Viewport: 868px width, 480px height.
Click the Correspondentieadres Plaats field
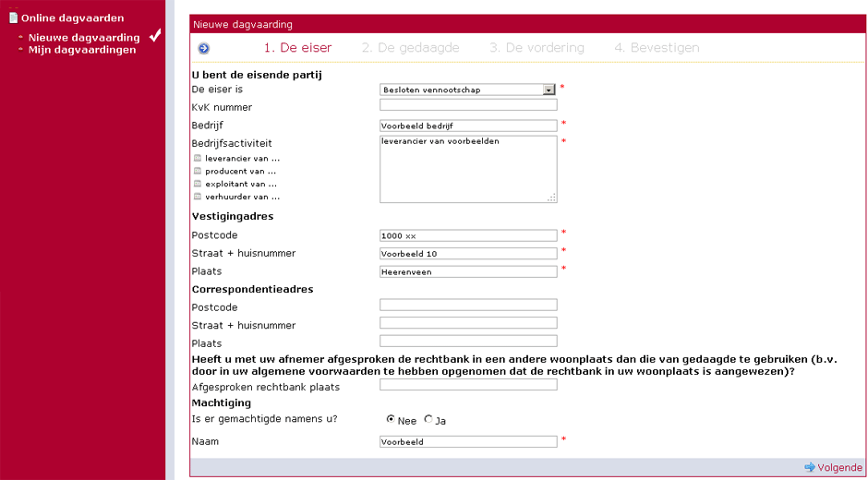pyautogui.click(x=468, y=341)
